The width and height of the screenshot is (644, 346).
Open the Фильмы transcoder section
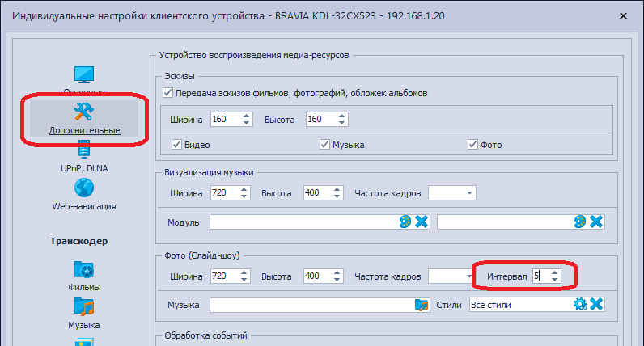coord(84,276)
